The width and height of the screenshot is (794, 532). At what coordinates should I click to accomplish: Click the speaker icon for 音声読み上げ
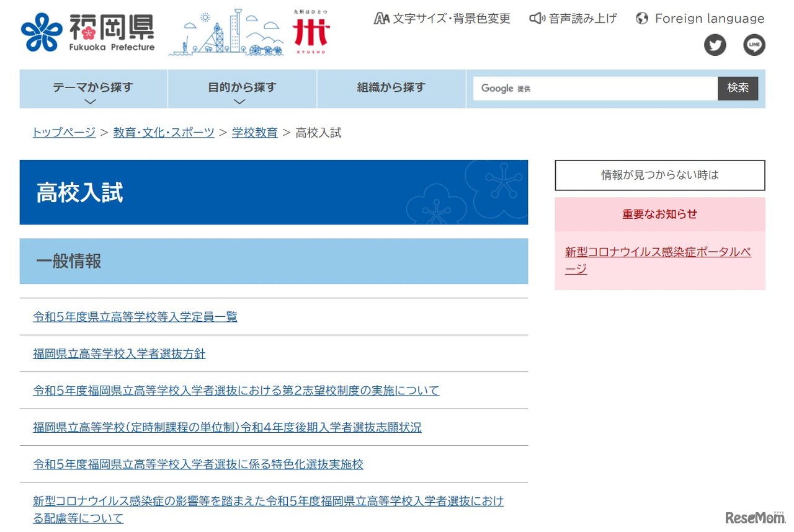[x=537, y=19]
